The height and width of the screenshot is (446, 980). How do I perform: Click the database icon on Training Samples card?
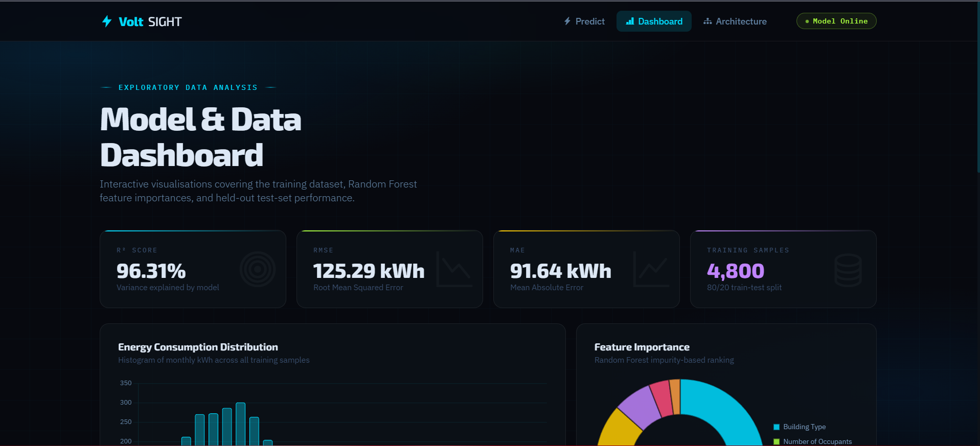pyautogui.click(x=848, y=270)
